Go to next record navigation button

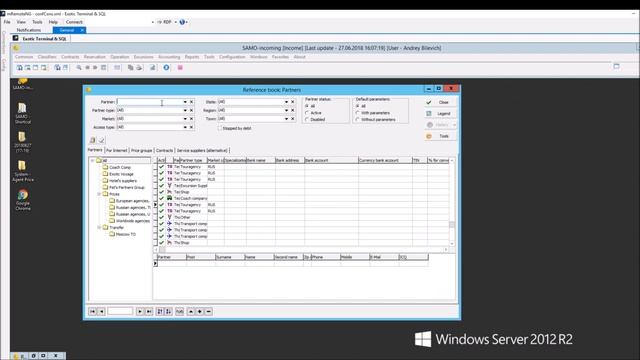(x=140, y=311)
